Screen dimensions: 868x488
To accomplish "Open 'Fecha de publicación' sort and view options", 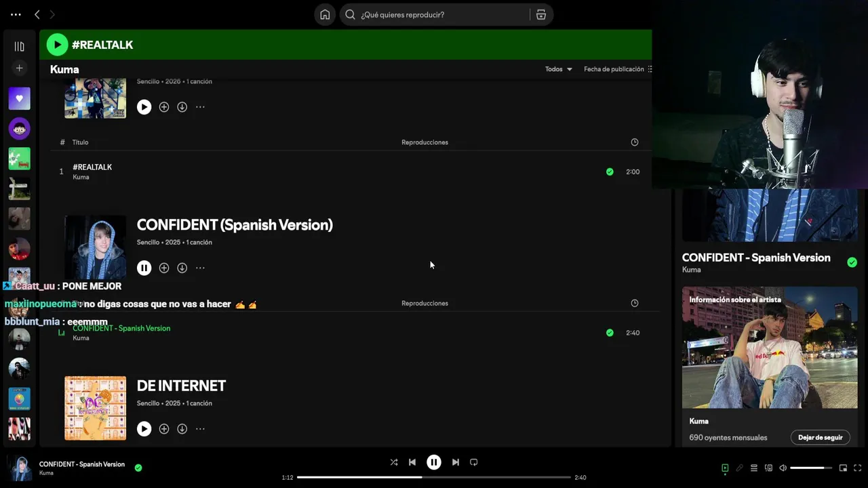I will click(x=618, y=69).
